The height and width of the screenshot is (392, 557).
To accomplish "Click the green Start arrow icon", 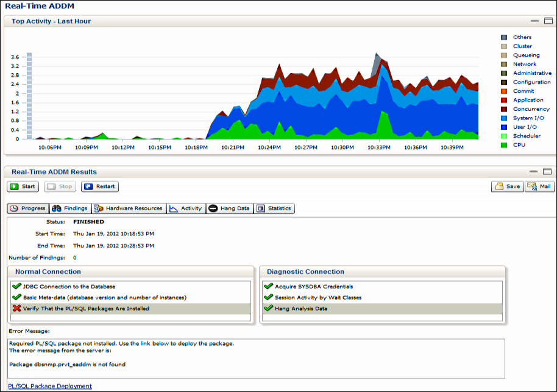I will [14, 187].
